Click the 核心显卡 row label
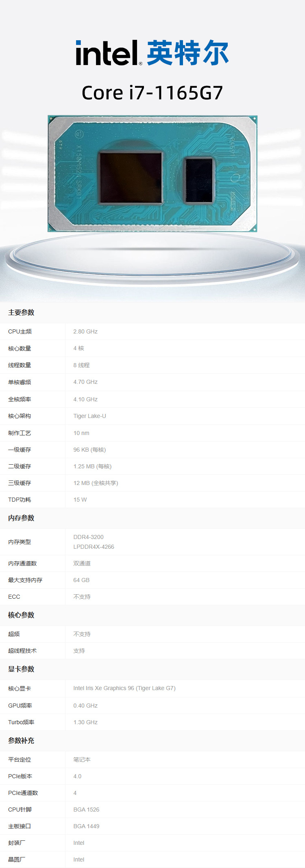The width and height of the screenshot is (305, 868). [20, 688]
